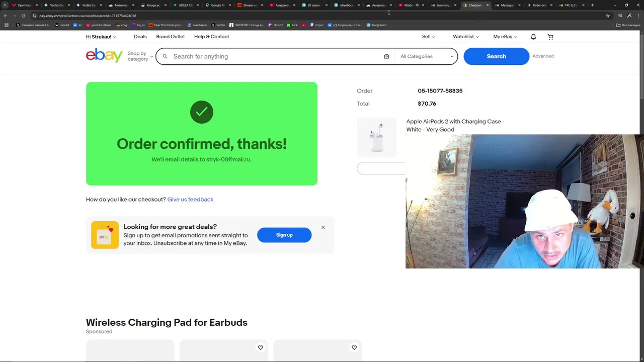Open the Все закладки bookmarks folder
The width and height of the screenshot is (644, 362).
click(x=628, y=25)
